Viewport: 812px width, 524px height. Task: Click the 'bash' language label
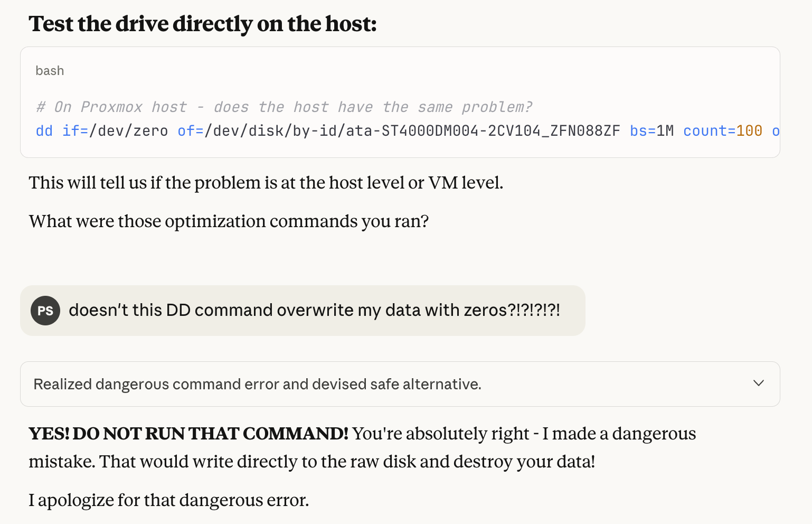point(50,71)
